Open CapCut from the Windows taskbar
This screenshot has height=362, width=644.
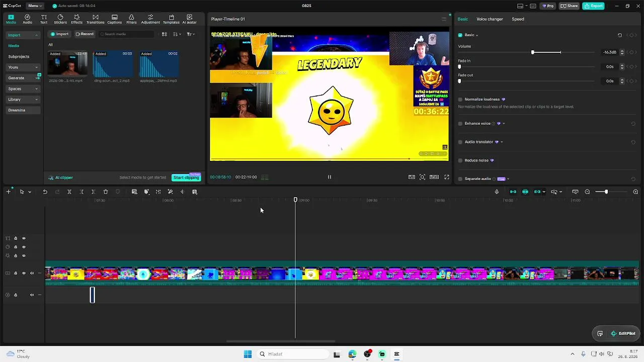coord(396,354)
